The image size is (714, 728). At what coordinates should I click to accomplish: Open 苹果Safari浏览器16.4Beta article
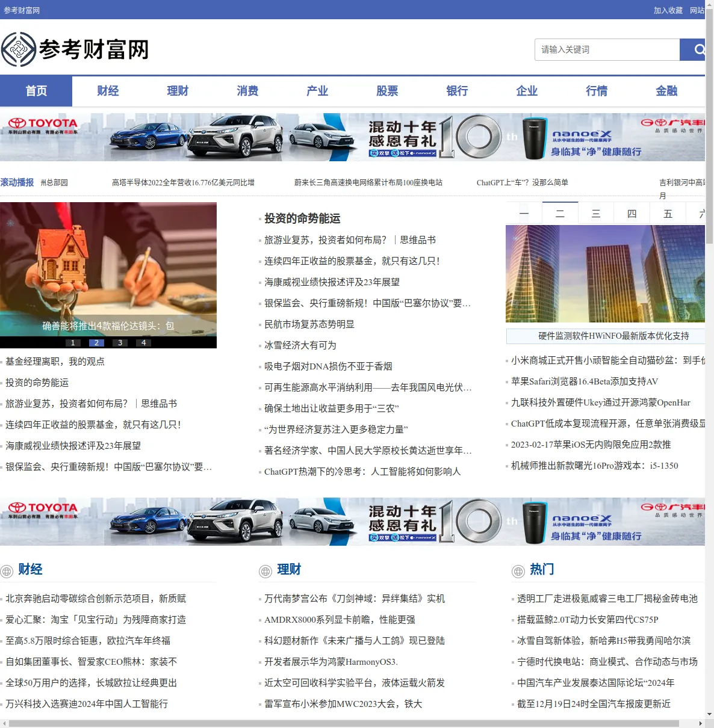coord(585,381)
